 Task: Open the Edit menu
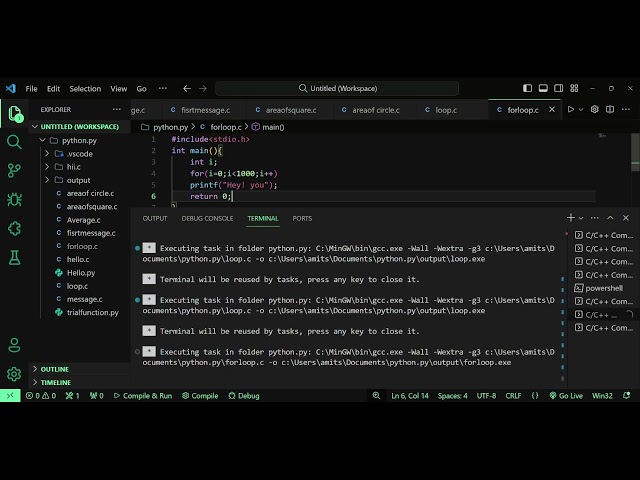(53, 89)
